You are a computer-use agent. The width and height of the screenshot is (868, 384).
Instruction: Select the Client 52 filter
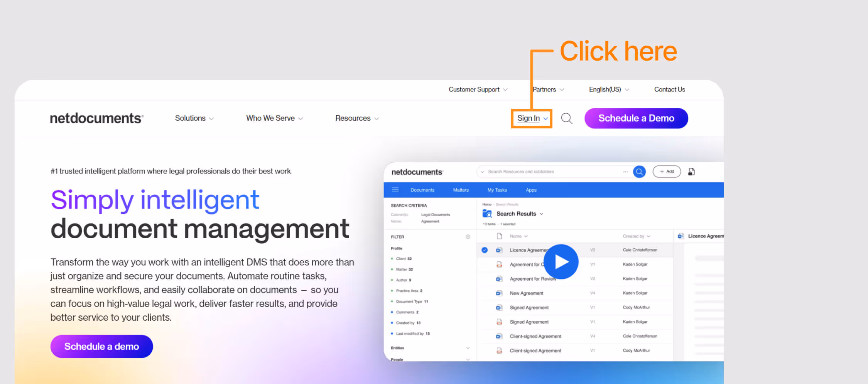point(404,259)
